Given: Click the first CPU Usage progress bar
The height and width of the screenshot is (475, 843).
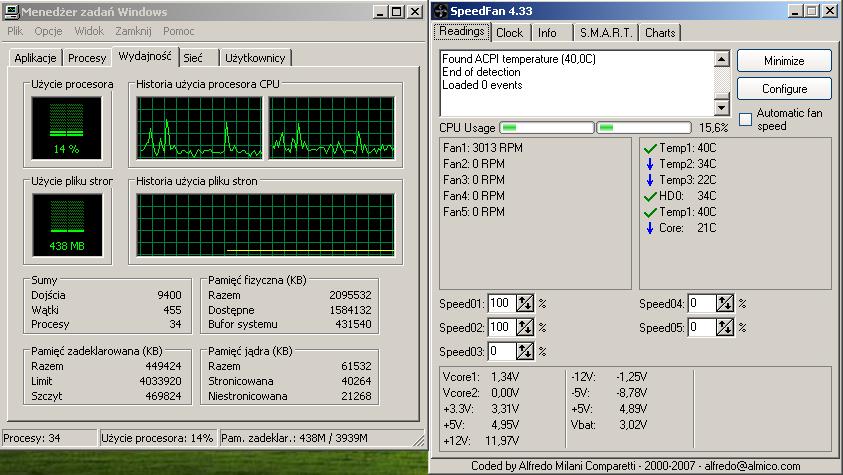Looking at the screenshot, I should [x=547, y=127].
